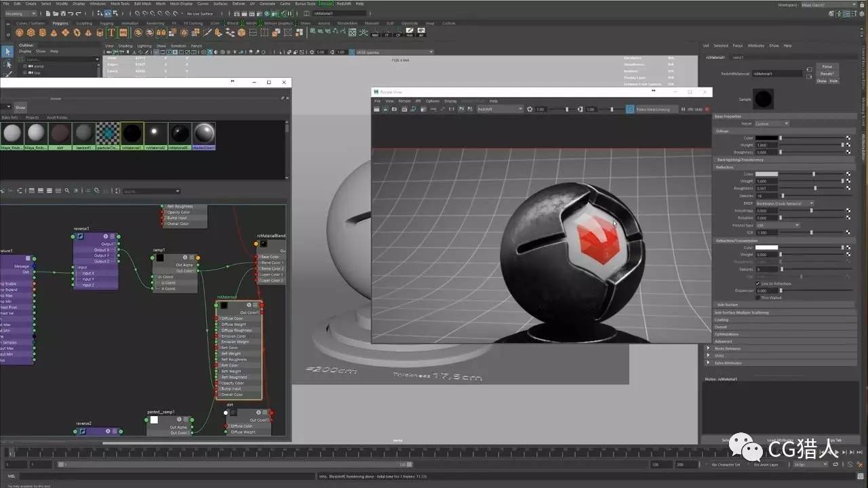The height and width of the screenshot is (488, 868).
Task: Click the render clapperboard icon in Render View
Action: pyautogui.click(x=377, y=109)
